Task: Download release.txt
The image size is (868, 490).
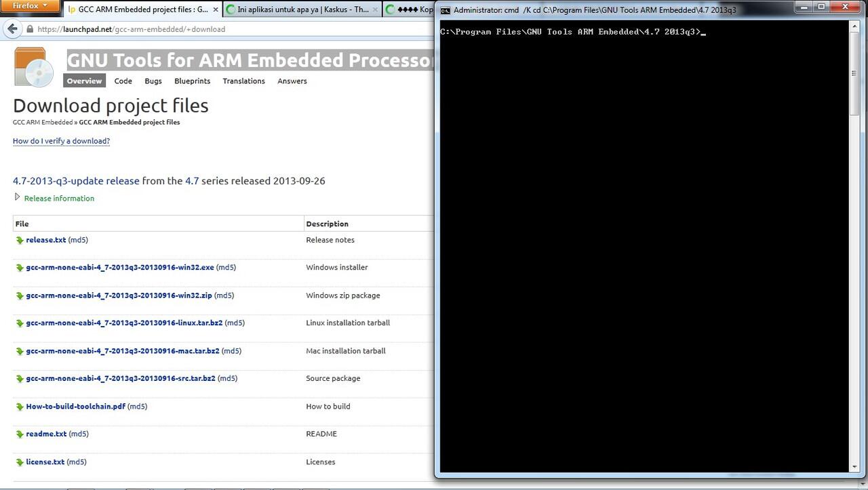Action: coord(46,240)
